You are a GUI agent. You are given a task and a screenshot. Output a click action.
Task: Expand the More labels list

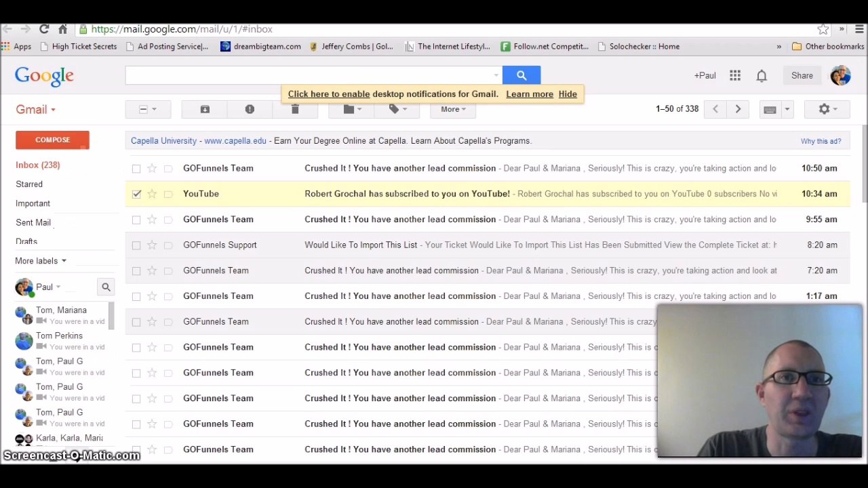click(x=41, y=261)
